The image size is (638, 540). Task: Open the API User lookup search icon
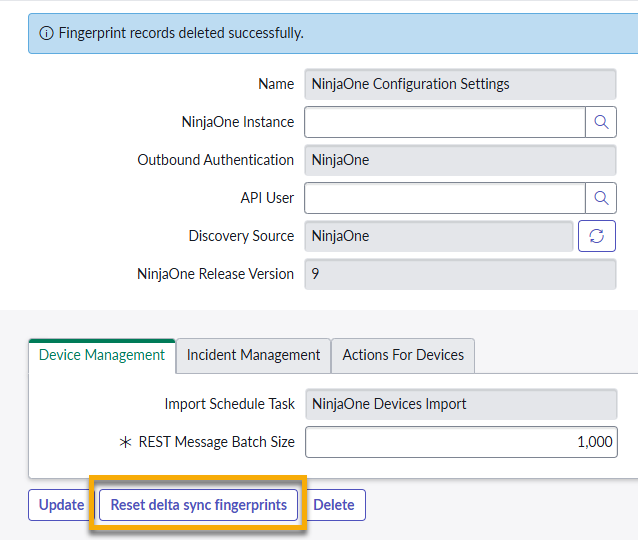601,198
